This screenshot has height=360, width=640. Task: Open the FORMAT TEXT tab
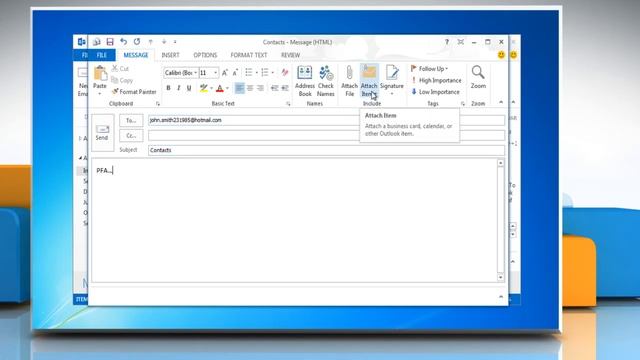pos(249,55)
